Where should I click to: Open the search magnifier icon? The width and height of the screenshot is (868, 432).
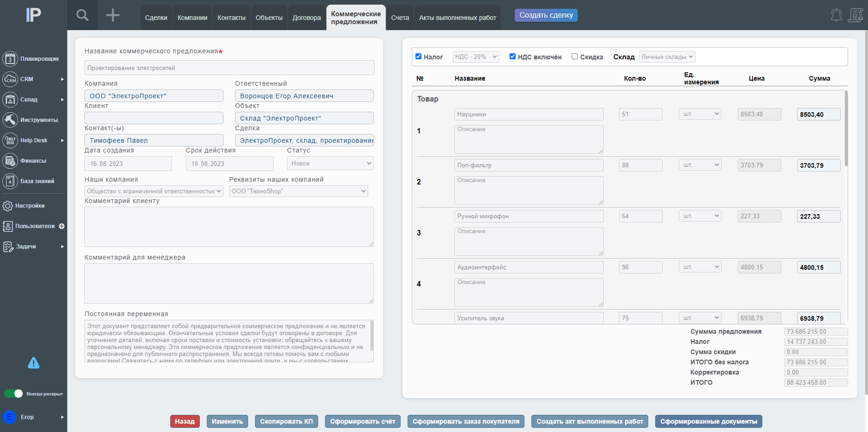pyautogui.click(x=82, y=15)
